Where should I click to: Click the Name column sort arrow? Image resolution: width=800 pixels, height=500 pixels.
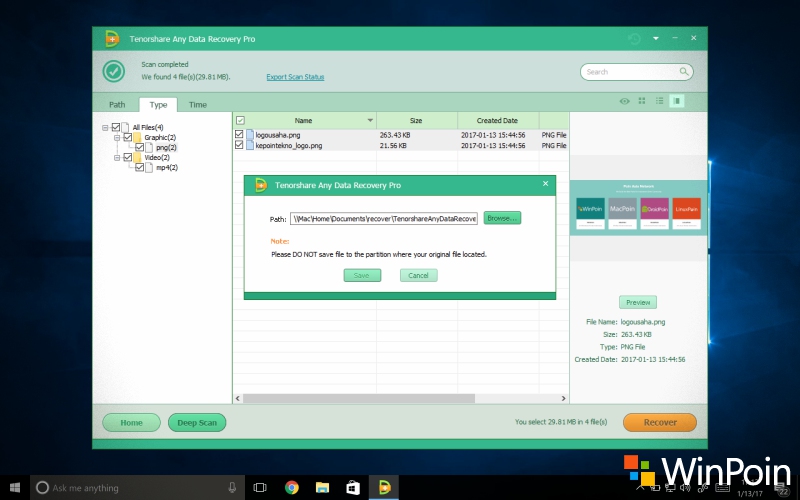click(x=370, y=120)
